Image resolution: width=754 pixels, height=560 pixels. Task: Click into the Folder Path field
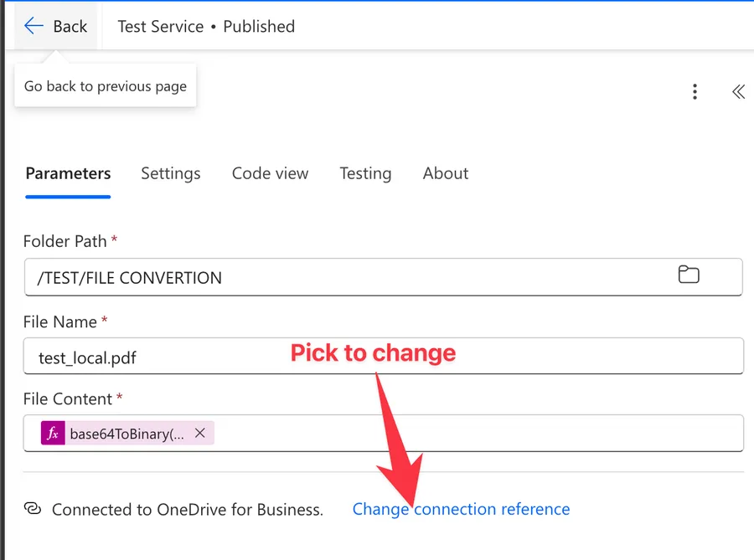click(x=335, y=277)
